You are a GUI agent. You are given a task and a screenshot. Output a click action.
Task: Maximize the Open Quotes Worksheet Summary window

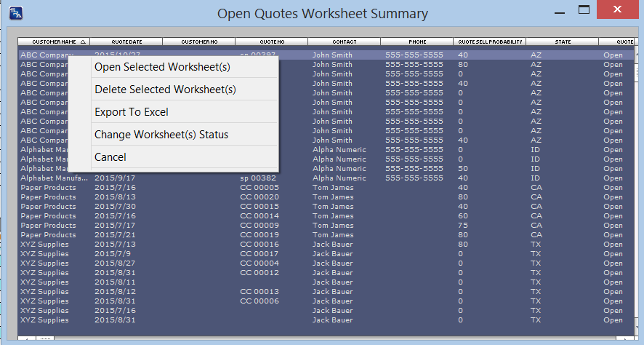pyautogui.click(x=583, y=10)
